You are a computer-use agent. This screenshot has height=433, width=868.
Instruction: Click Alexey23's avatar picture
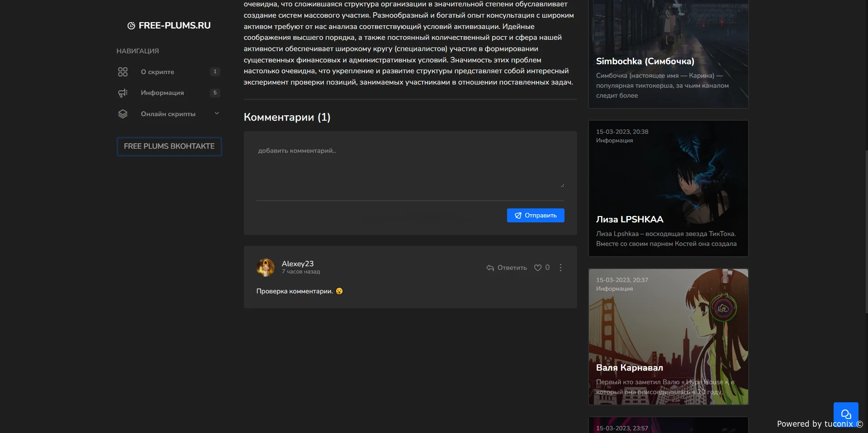266,268
